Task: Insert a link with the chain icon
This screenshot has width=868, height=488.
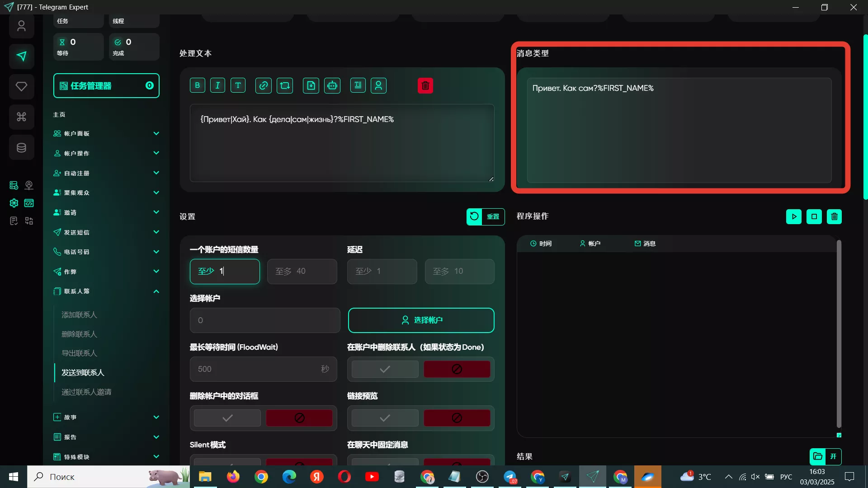Action: 263,85
